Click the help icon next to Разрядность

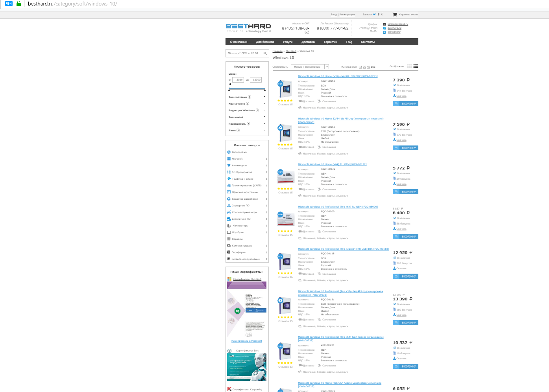pyautogui.click(x=248, y=124)
